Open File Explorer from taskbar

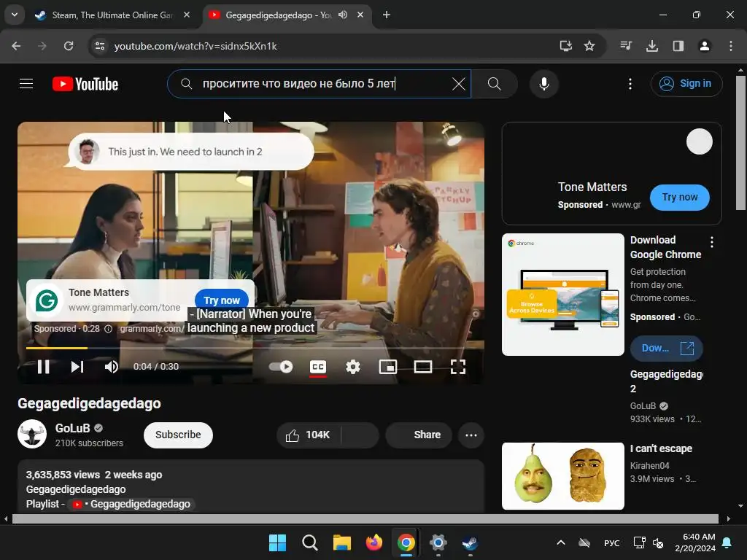341,542
